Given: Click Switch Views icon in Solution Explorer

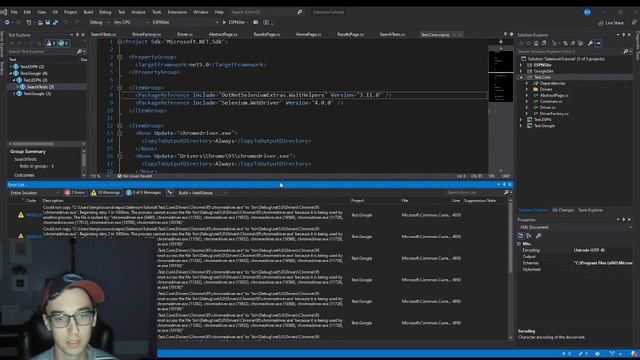Looking at the screenshot, I should coord(544,43).
